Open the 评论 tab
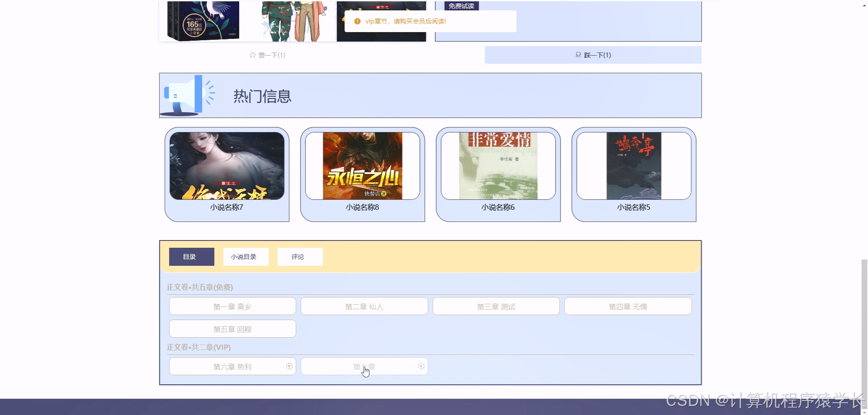The width and height of the screenshot is (868, 415). pyautogui.click(x=299, y=256)
